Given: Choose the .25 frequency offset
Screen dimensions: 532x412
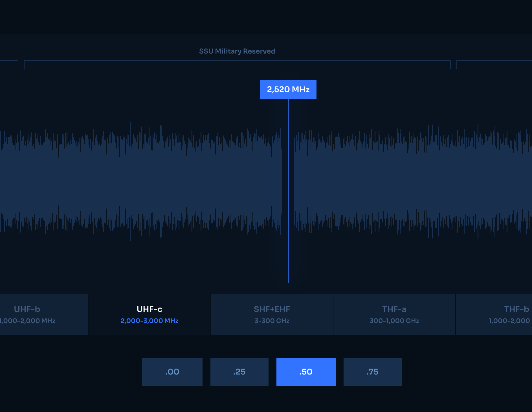Looking at the screenshot, I should [x=239, y=371].
